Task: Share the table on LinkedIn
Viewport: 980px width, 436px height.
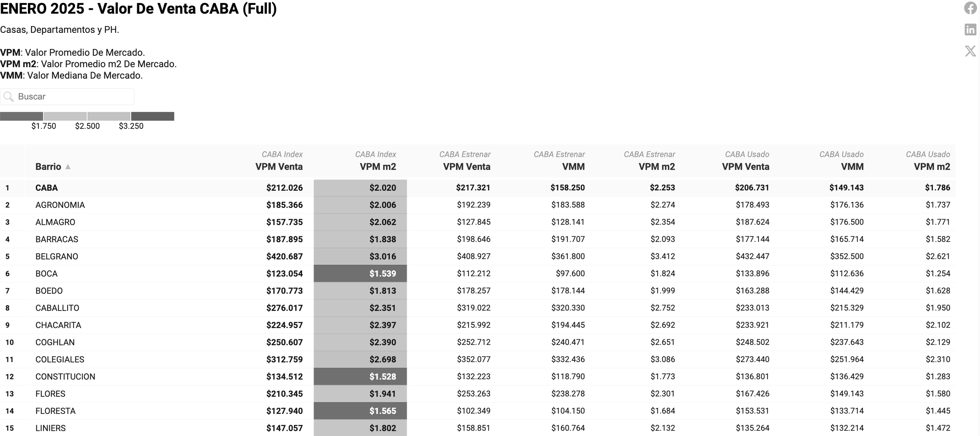Action: (970, 29)
